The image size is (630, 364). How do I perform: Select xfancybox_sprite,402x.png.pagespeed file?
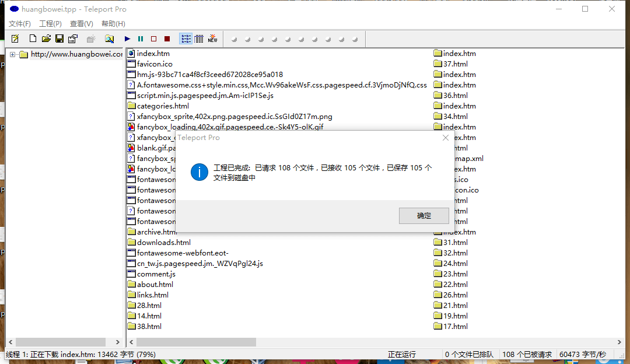click(x=235, y=116)
